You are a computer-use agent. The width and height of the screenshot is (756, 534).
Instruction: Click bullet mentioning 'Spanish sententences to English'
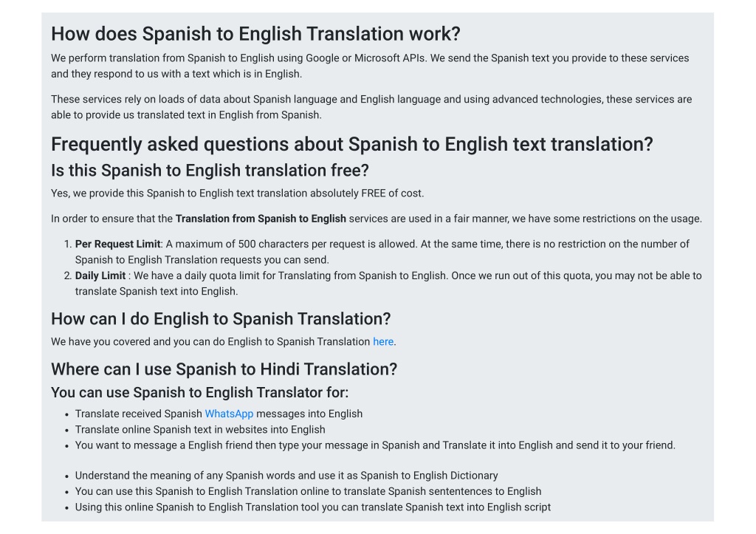pyautogui.click(x=308, y=492)
